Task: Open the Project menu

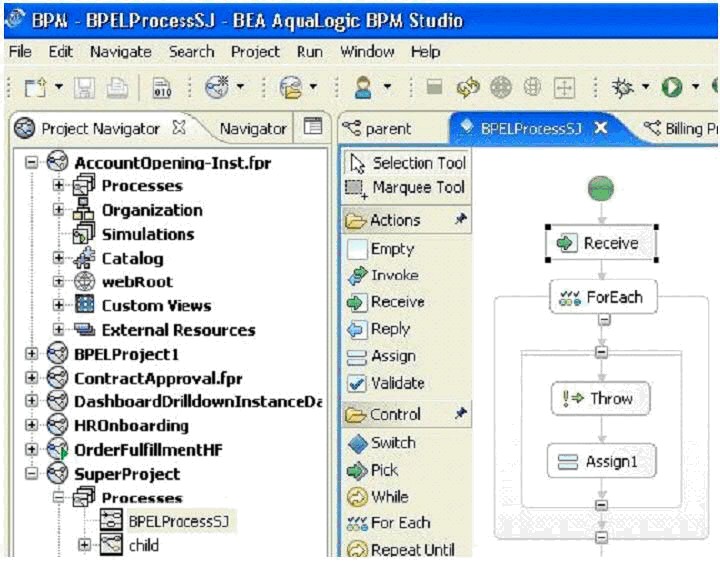Action: click(255, 52)
